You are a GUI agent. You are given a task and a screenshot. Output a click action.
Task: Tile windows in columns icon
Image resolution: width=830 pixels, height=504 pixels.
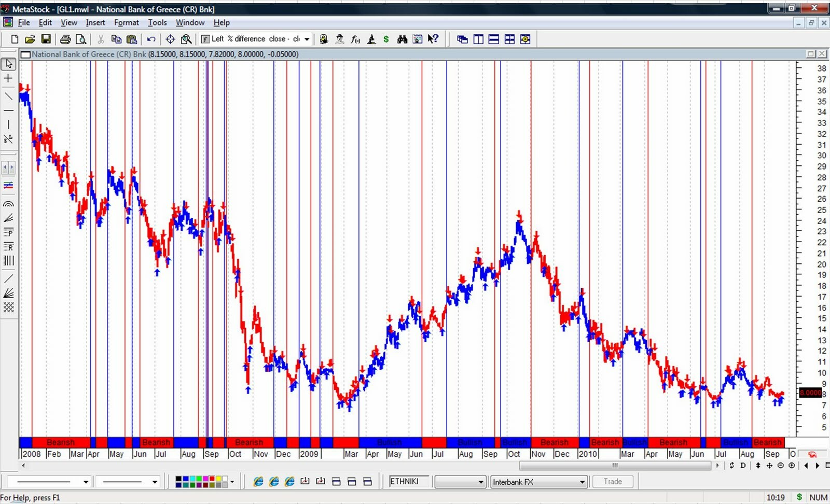pyautogui.click(x=478, y=39)
